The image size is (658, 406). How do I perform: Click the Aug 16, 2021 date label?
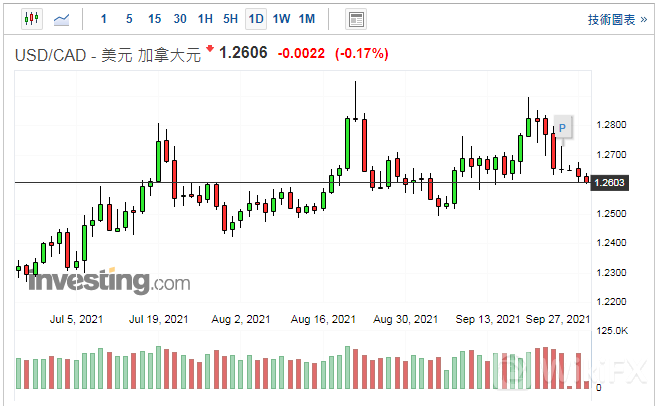[x=323, y=319]
